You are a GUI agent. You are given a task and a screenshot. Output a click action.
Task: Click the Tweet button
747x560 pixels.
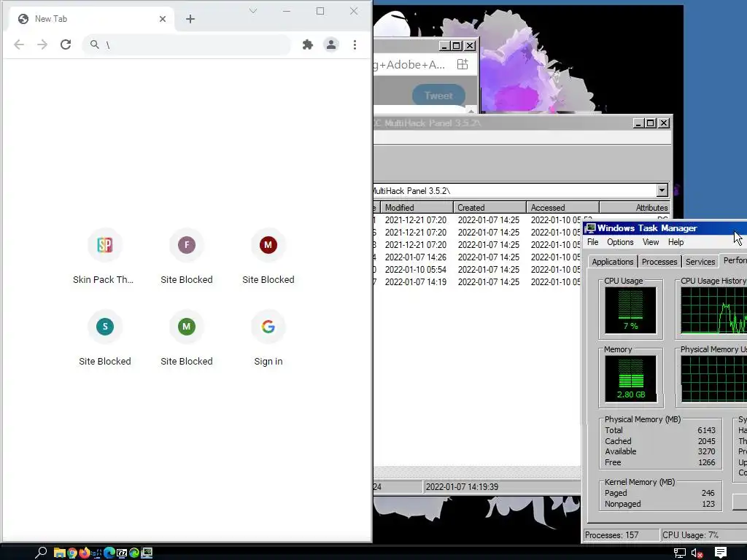(438, 96)
